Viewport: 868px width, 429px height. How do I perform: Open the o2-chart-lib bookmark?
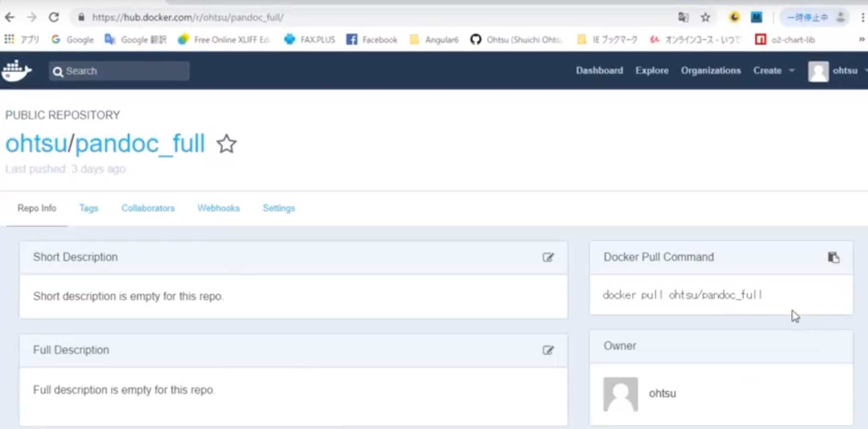pyautogui.click(x=785, y=40)
